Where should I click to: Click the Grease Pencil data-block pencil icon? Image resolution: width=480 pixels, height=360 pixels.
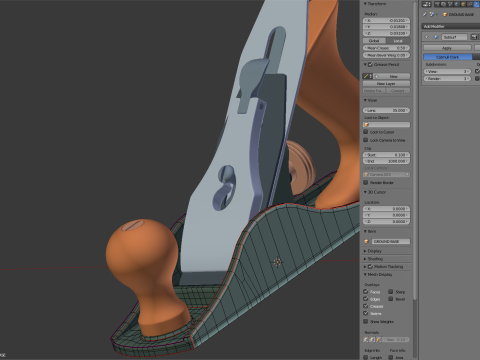[366, 76]
